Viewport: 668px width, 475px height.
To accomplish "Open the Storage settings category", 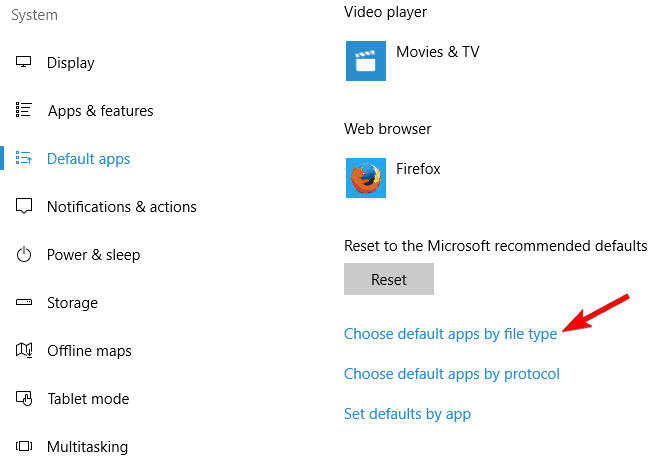I will 72,303.
